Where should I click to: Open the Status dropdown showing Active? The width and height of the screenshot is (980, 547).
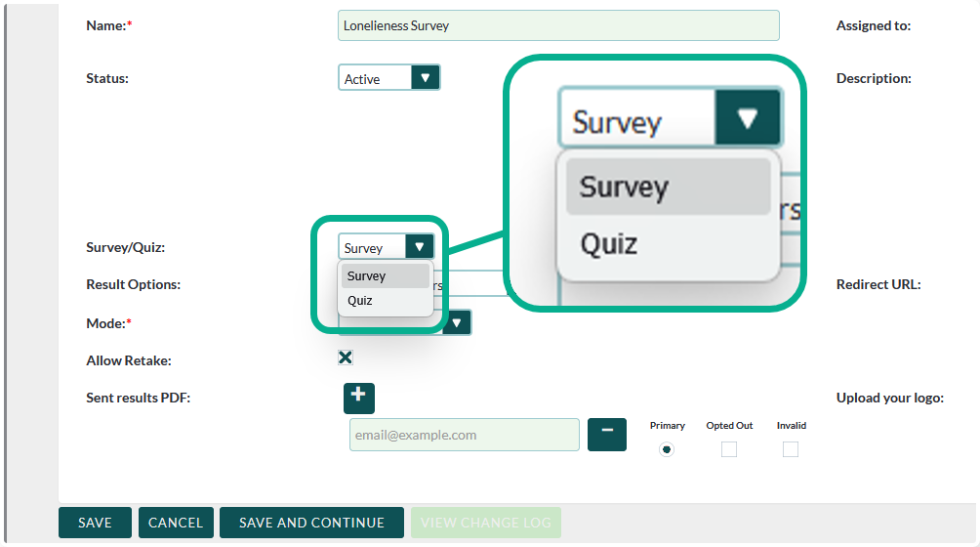376,78
